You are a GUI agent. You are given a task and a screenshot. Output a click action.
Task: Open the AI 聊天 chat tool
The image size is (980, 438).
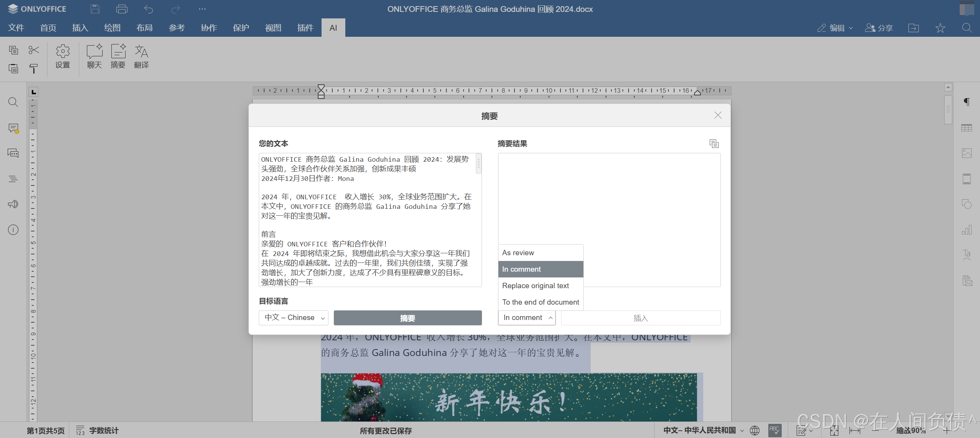point(94,57)
